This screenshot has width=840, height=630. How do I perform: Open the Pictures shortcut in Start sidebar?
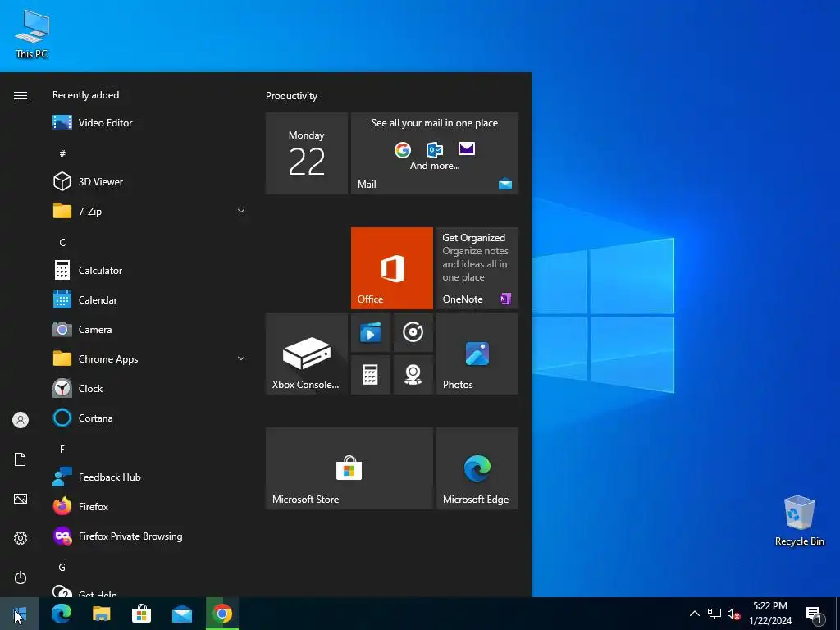click(x=21, y=499)
